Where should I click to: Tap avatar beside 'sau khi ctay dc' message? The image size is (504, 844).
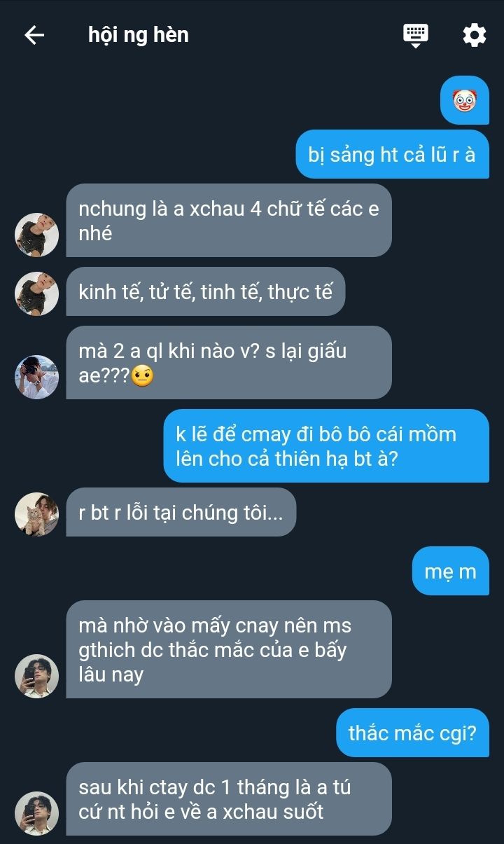click(x=36, y=813)
